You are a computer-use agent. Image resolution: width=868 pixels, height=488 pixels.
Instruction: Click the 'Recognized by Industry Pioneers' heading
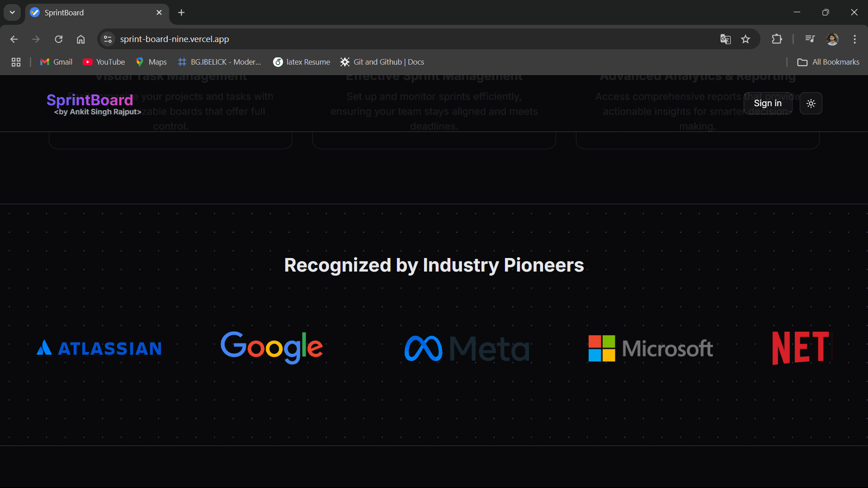(434, 265)
